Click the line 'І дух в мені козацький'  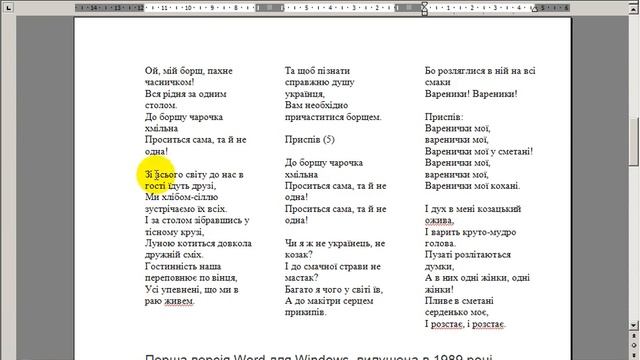click(473, 209)
